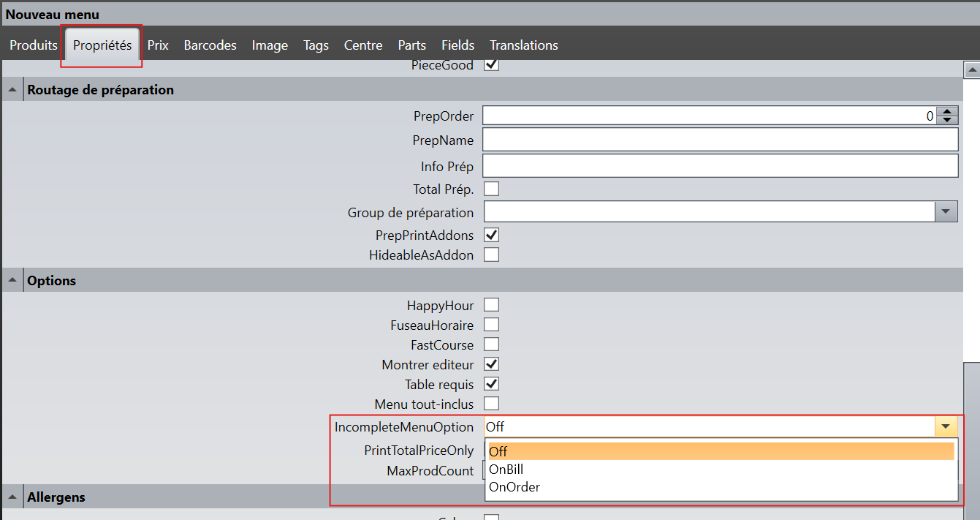
Task: Open the Group de préparation dropdown
Action: click(946, 212)
